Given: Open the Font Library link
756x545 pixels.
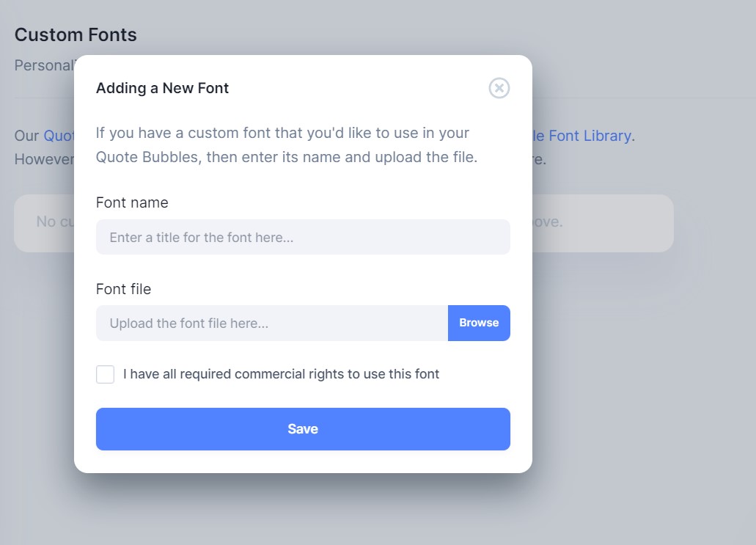Looking at the screenshot, I should click(581, 136).
